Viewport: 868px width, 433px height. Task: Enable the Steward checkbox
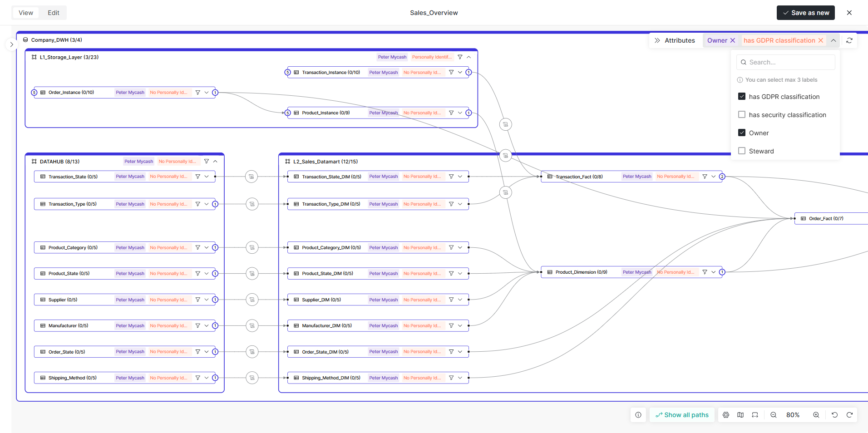(742, 151)
